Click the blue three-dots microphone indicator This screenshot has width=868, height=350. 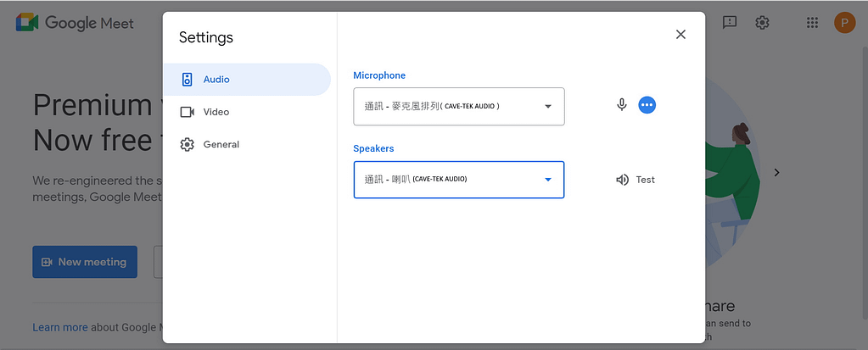pyautogui.click(x=647, y=104)
